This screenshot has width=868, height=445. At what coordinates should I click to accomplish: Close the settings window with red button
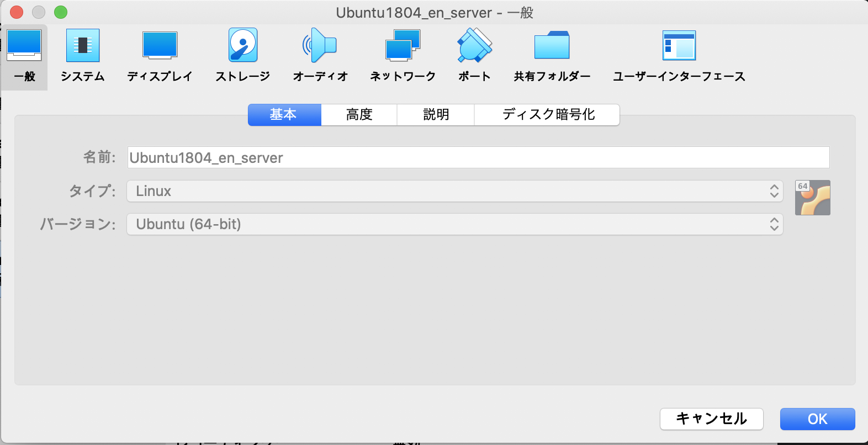pos(17,12)
